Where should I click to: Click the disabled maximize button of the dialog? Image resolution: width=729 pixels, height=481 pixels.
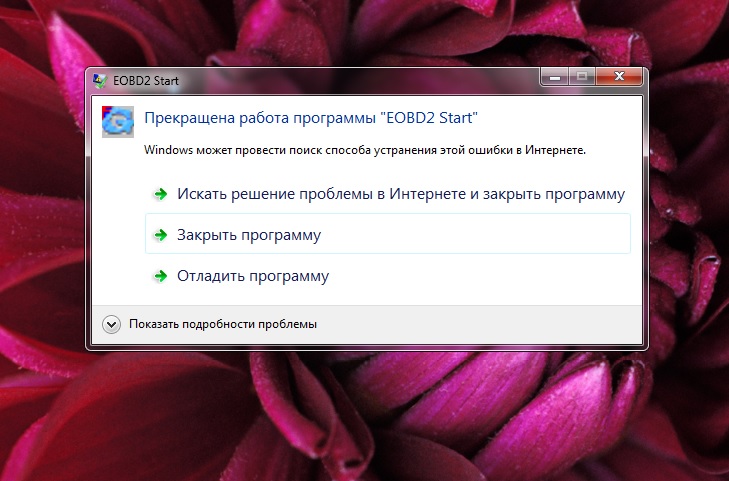click(582, 77)
